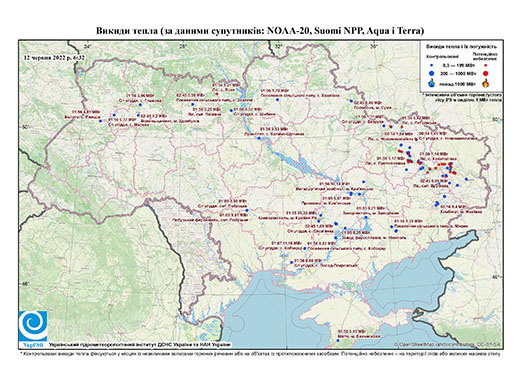Select blue marker near Sumy label
Screen dimensions: 520x368
point(351,101)
